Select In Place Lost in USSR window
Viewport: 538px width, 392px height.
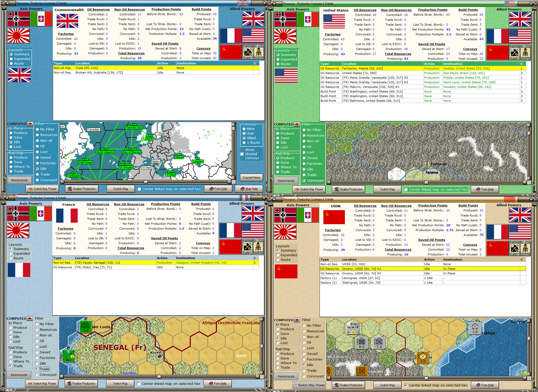point(282,343)
